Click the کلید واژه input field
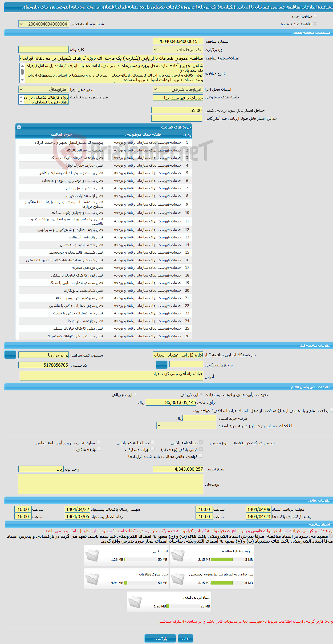 tap(43, 50)
